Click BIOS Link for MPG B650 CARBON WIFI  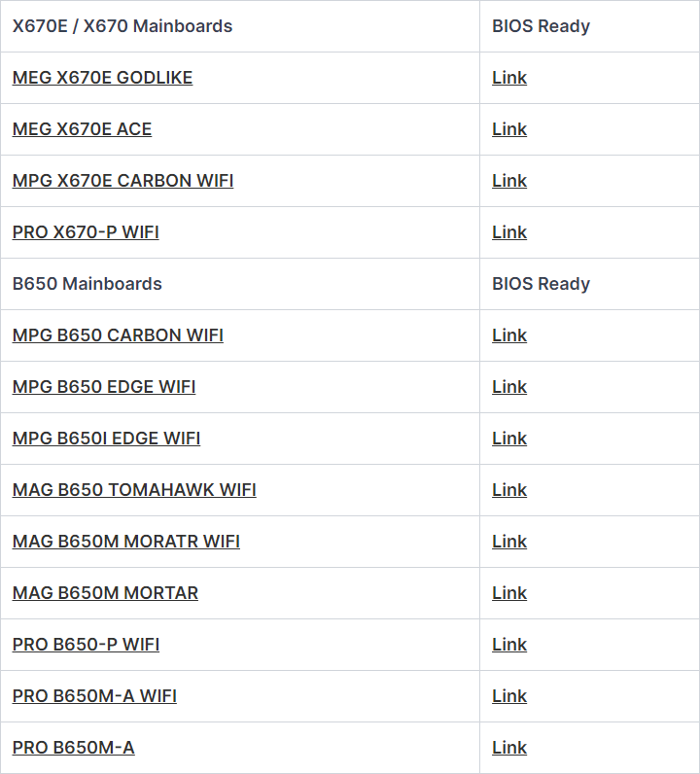509,335
